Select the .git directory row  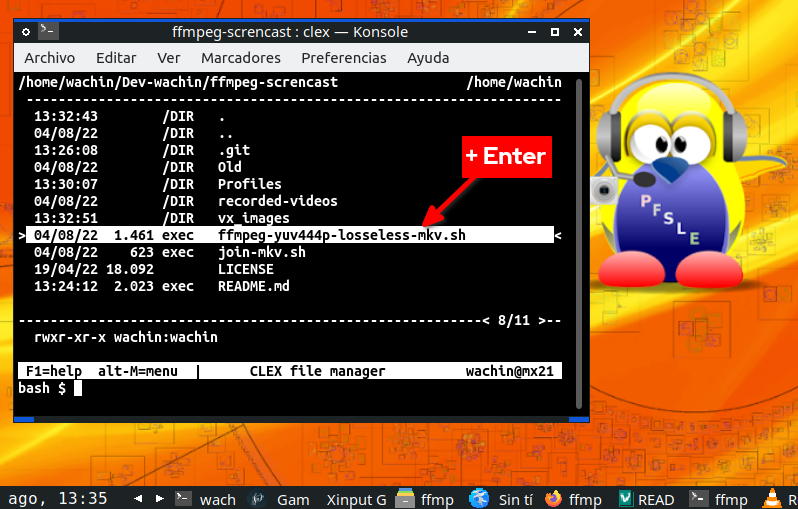[290, 150]
